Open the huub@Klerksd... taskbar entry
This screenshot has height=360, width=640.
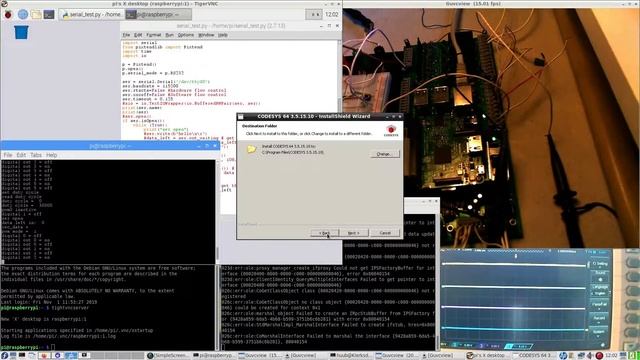351,356
